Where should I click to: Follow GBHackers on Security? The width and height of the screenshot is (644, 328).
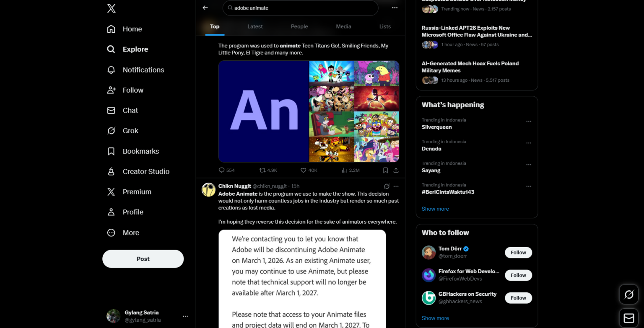(x=518, y=298)
